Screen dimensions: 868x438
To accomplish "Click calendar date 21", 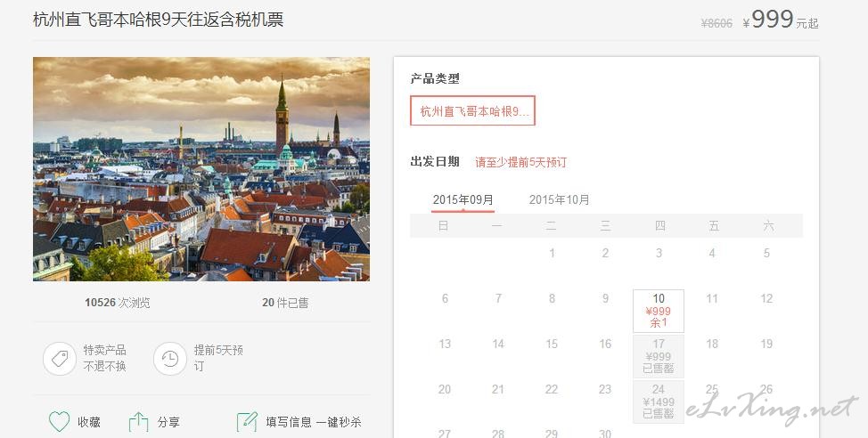I will (x=498, y=389).
